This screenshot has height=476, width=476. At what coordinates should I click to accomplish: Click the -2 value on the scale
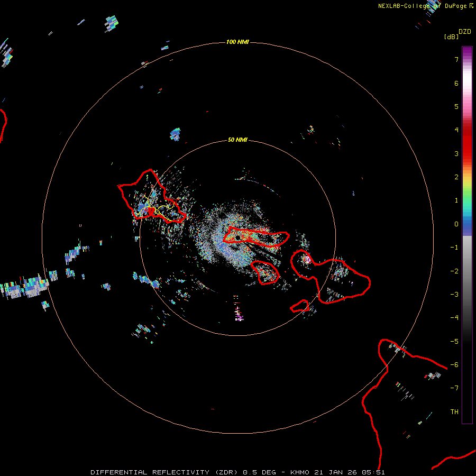coord(454,271)
